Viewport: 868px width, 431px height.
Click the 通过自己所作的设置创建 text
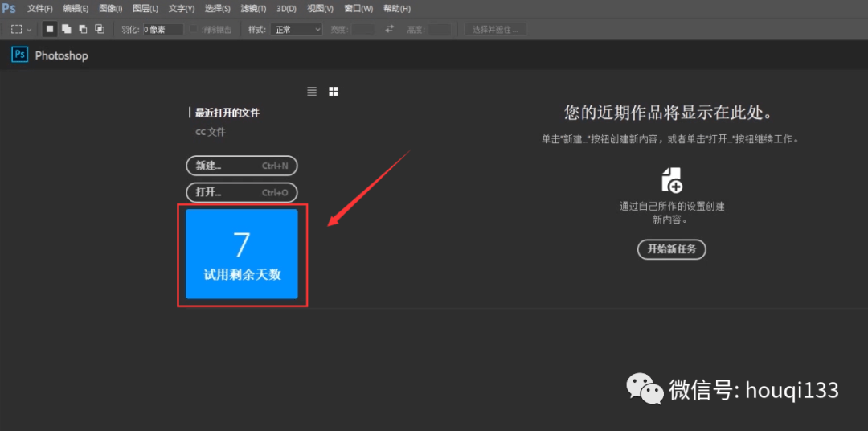(672, 207)
